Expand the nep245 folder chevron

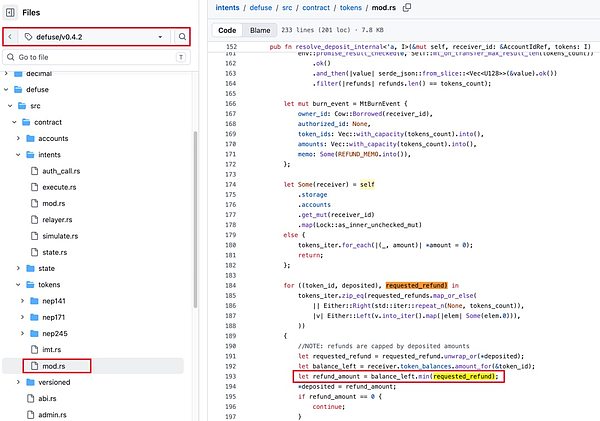22,333
